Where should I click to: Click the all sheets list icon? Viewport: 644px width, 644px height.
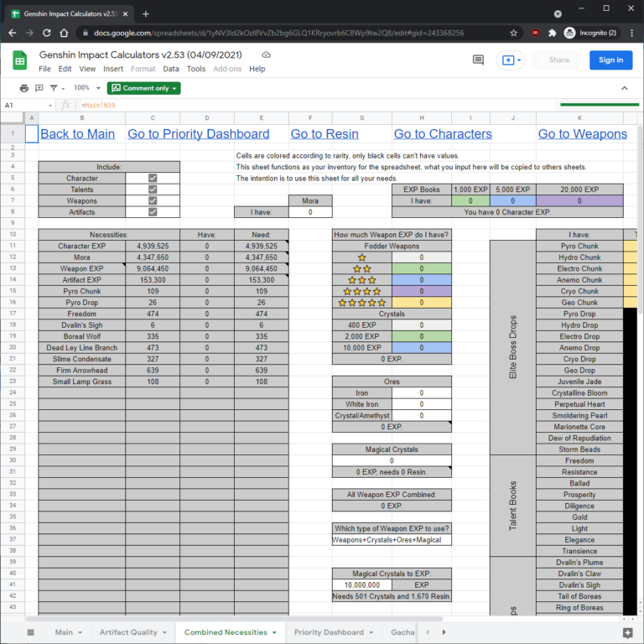[x=30, y=632]
